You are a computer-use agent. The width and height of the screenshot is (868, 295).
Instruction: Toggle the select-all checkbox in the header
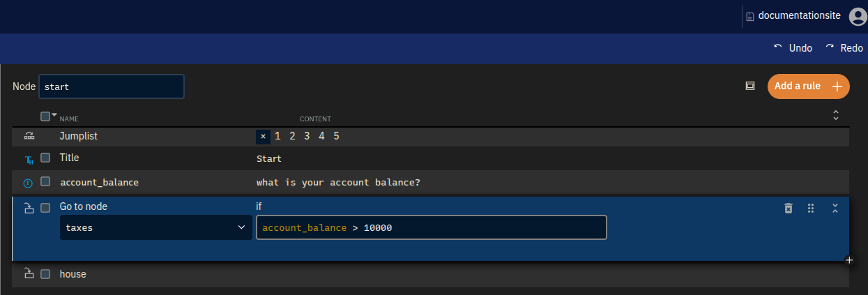[45, 116]
